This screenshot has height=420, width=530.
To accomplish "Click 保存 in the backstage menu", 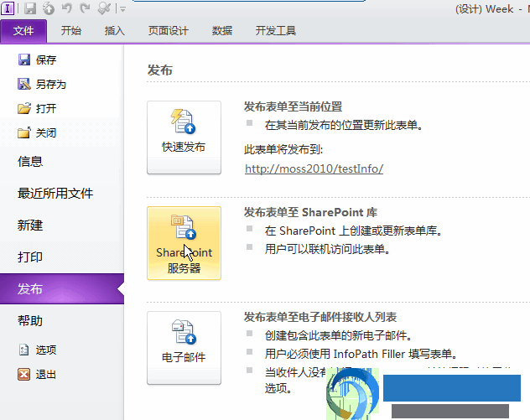I will [37, 60].
